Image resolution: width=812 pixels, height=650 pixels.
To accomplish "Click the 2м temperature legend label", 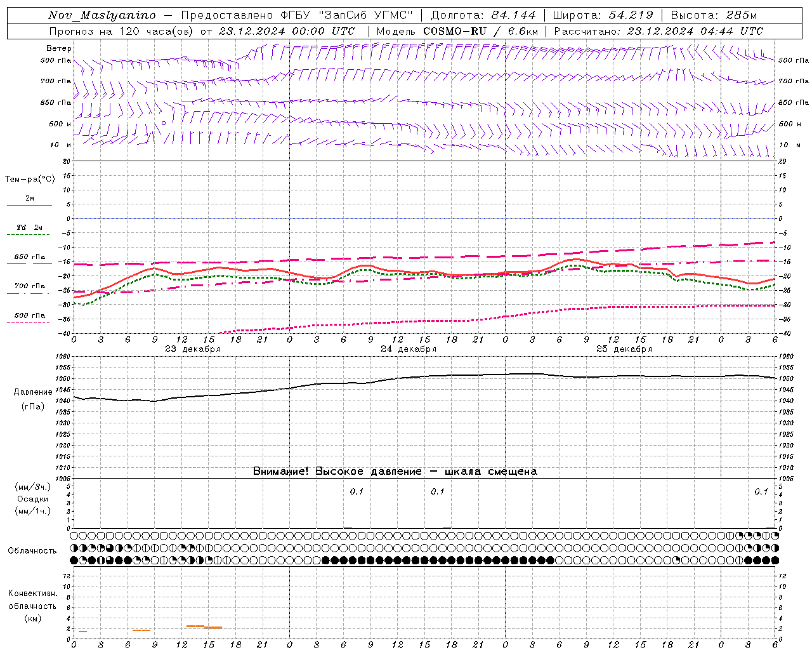I will 30,198.
